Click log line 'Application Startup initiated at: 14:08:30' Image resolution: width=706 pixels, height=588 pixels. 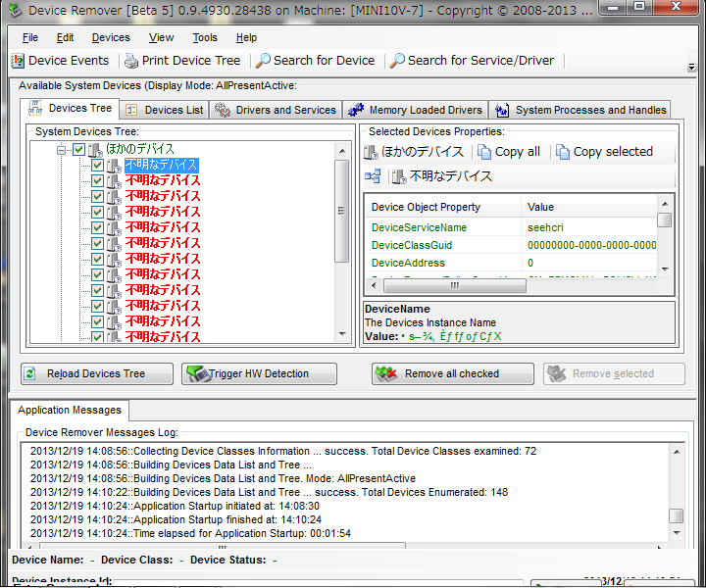tap(175, 506)
